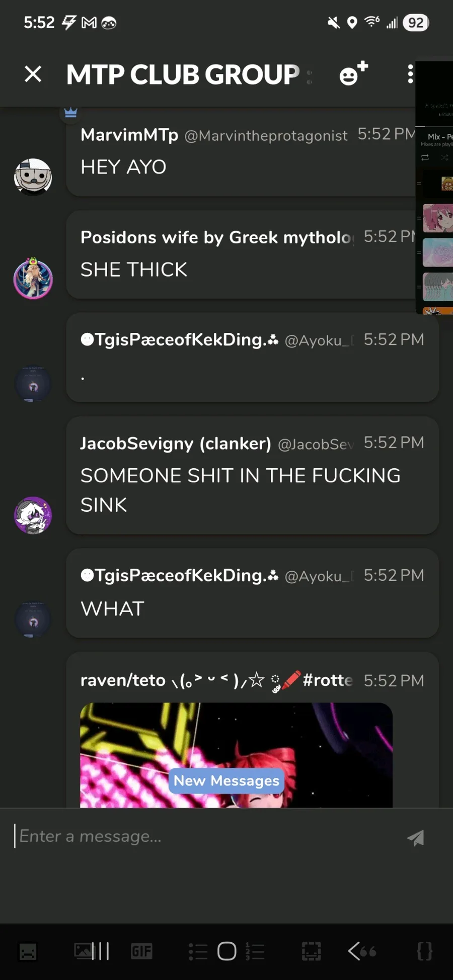The image size is (453, 980).
Task: Insert a bulleted list
Action: tap(198, 951)
